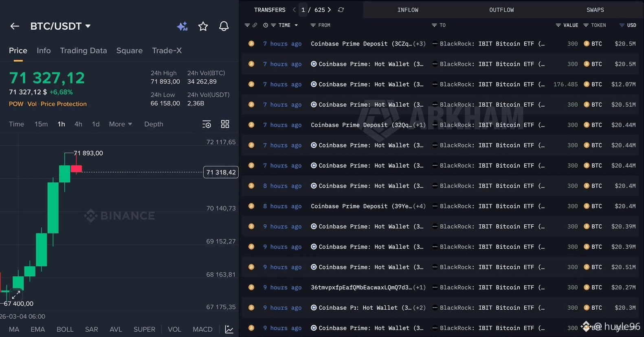The image size is (644, 337).
Task: Open the TIME column sort dropdown
Action: (x=296, y=25)
